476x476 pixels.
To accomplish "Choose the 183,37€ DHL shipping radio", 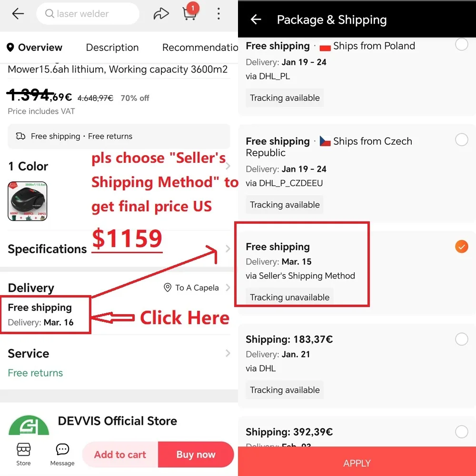I will coord(461,339).
